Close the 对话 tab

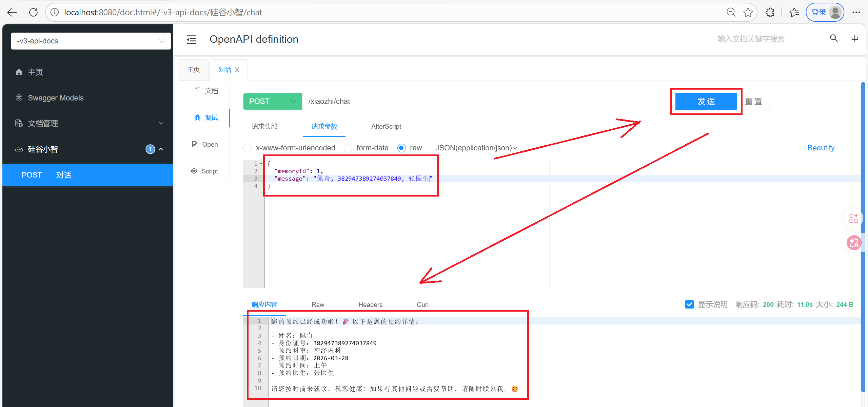[237, 70]
